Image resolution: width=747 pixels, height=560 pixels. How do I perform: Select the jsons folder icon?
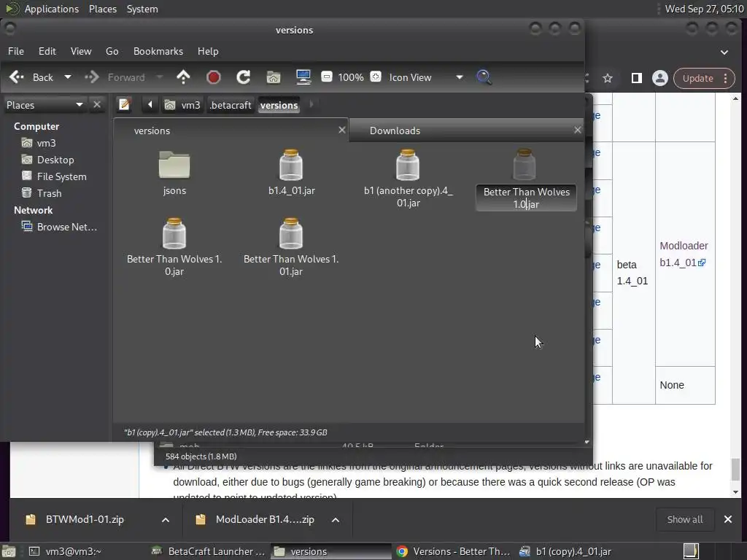tap(174, 166)
